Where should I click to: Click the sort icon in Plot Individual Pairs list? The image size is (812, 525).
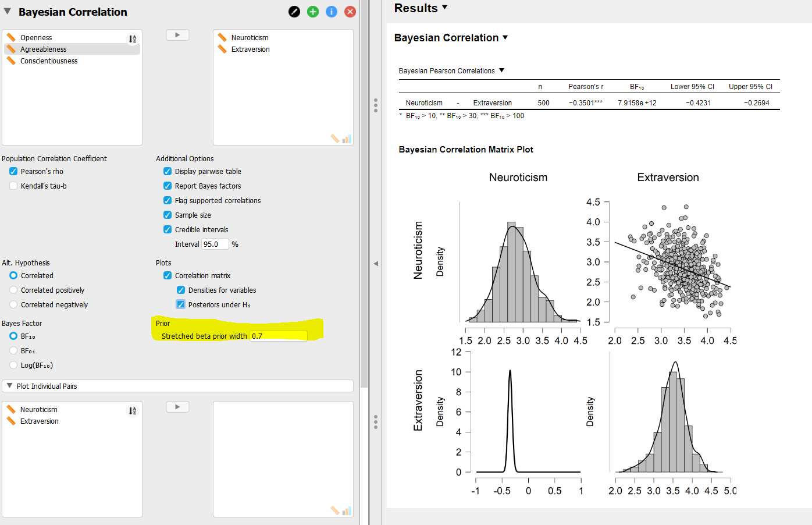133,410
